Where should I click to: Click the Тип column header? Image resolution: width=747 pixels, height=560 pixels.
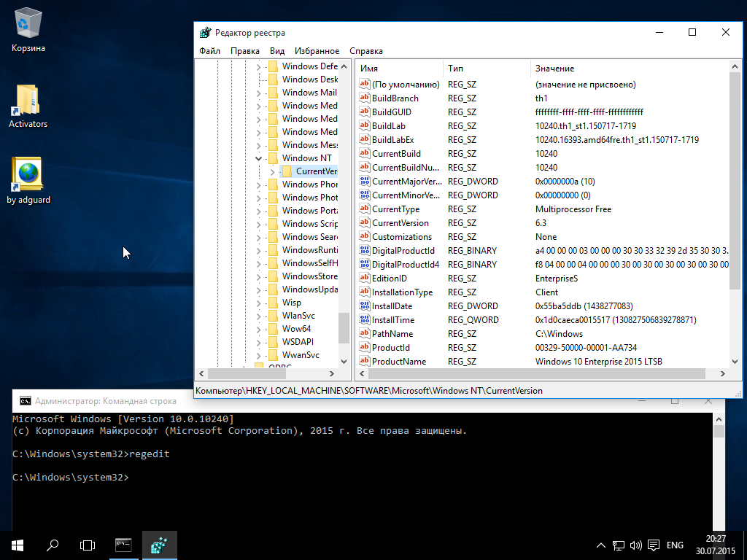point(487,69)
